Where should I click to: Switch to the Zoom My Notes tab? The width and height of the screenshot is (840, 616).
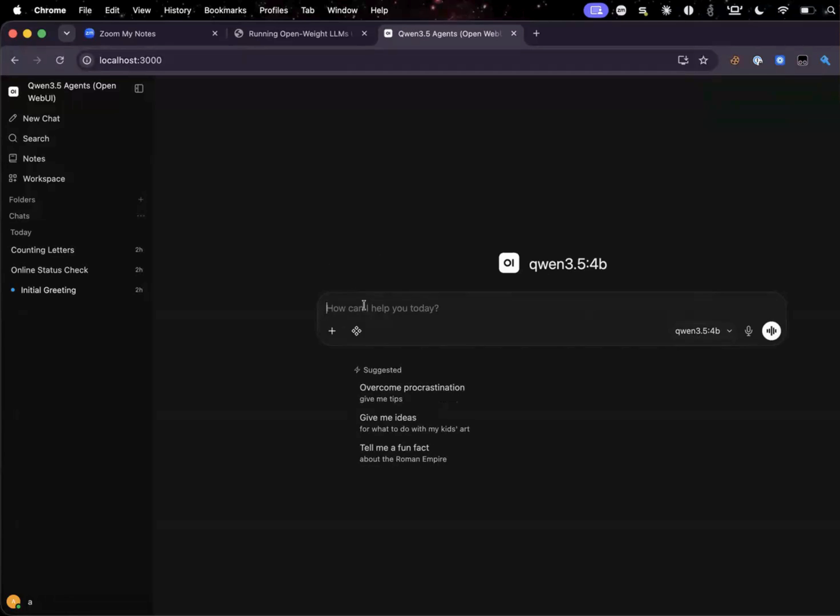tap(152, 34)
